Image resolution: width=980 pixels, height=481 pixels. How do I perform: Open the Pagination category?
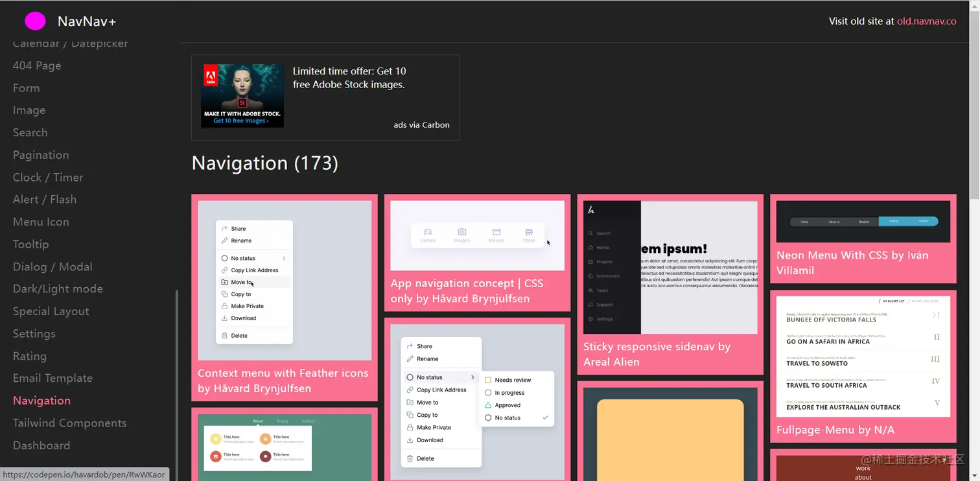pyautogui.click(x=41, y=155)
